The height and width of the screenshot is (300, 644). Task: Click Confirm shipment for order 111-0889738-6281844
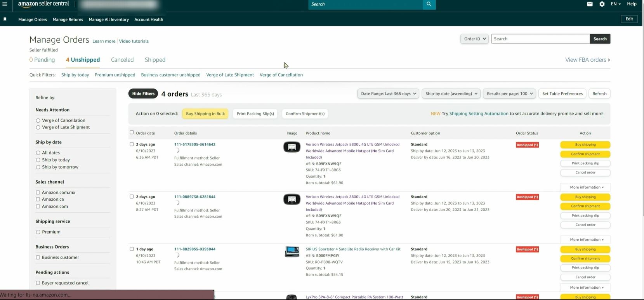coord(585,206)
